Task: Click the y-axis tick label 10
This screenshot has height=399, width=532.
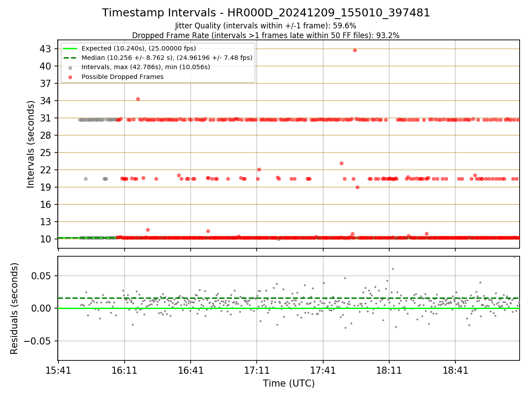Action: [x=46, y=239]
